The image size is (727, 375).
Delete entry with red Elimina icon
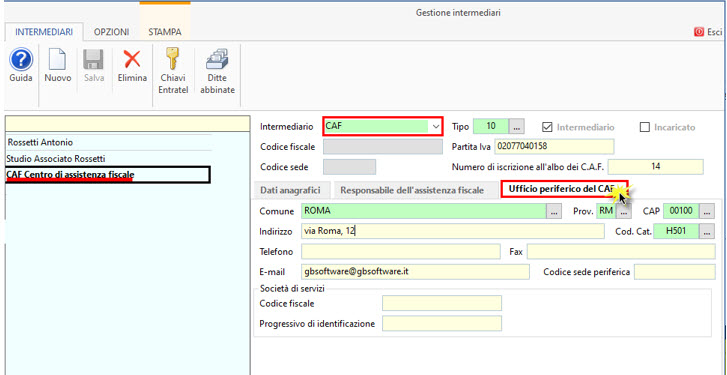coord(132,60)
